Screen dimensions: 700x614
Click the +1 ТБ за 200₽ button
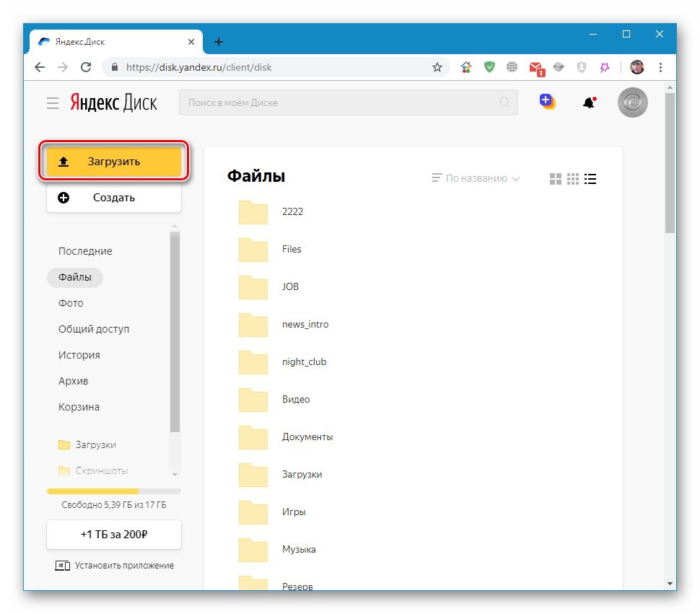pos(114,535)
